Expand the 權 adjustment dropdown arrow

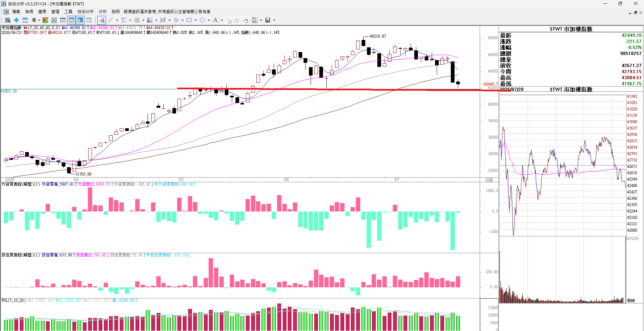point(39,20)
